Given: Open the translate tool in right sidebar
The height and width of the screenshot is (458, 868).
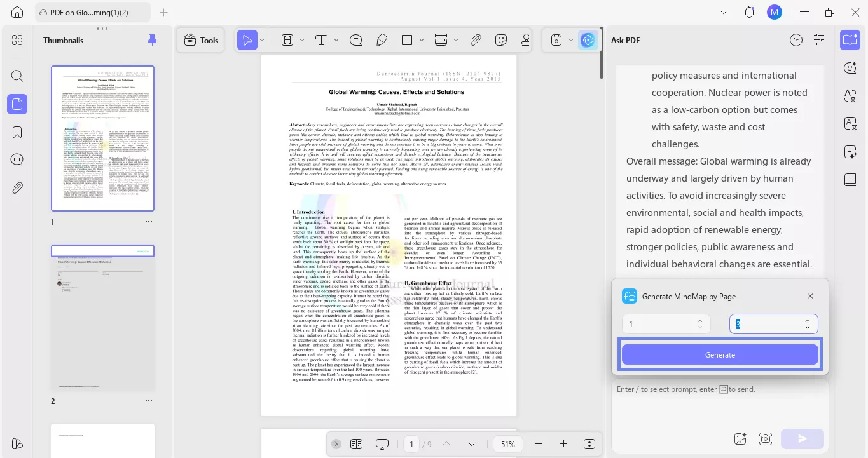Looking at the screenshot, I should [x=850, y=95].
